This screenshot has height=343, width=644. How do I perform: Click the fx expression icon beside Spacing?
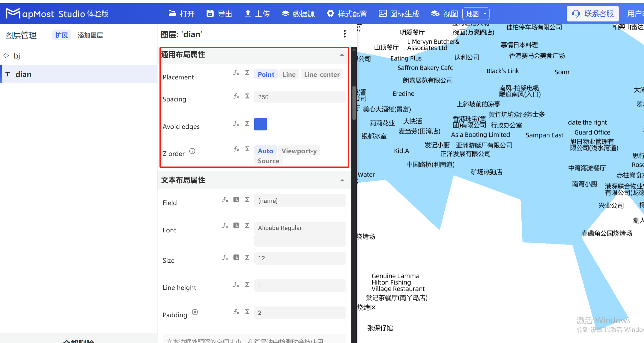pos(236,96)
